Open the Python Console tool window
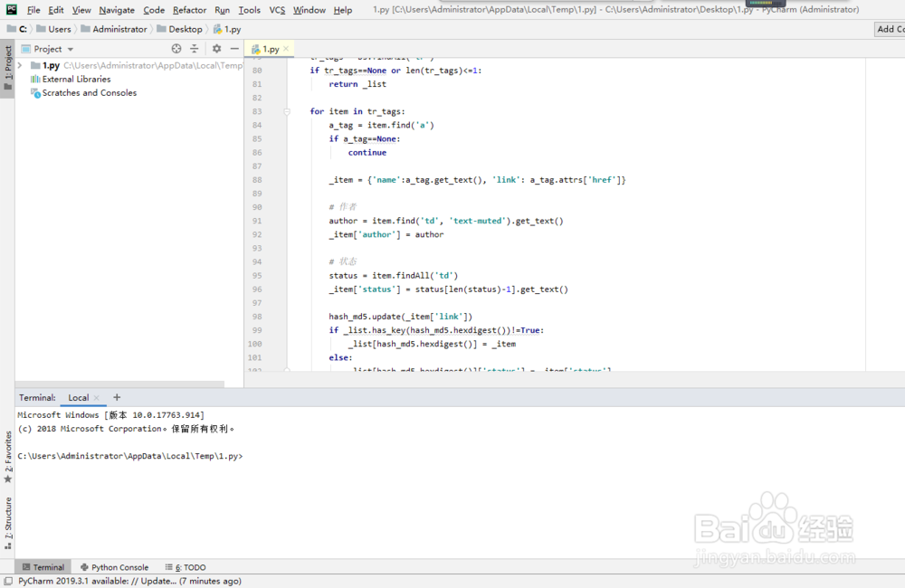The height and width of the screenshot is (588, 905). point(114,567)
